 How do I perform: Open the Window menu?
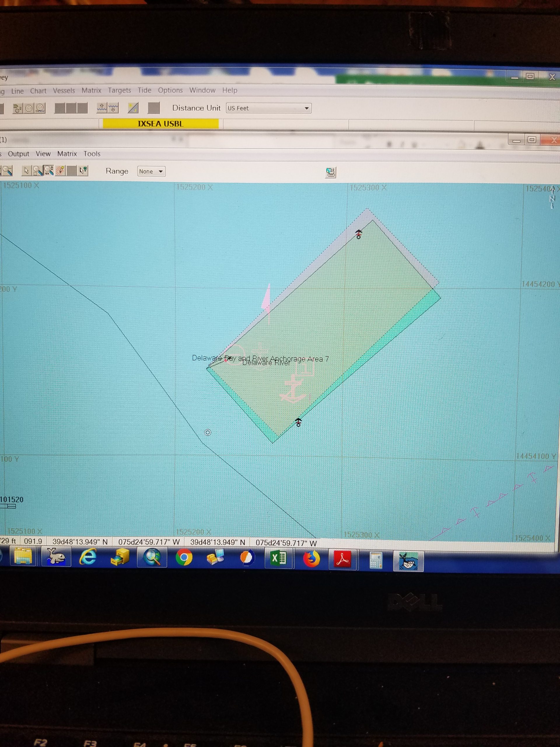(x=202, y=90)
